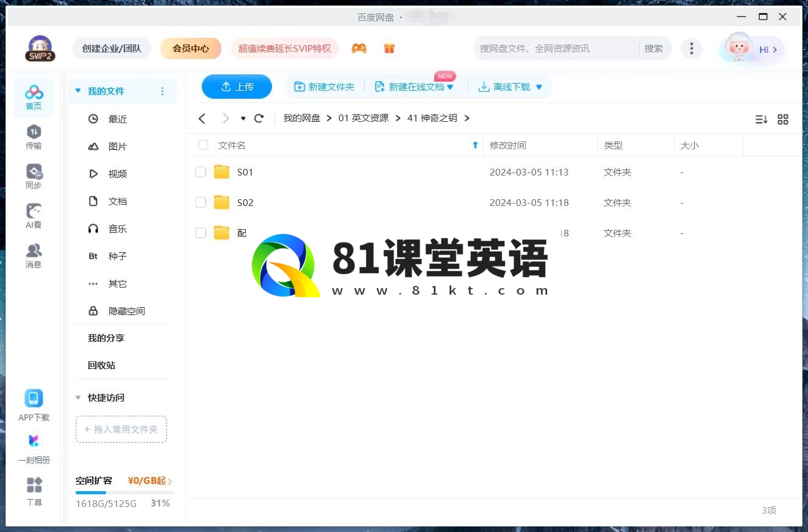The width and height of the screenshot is (808, 532).
Task: Click the blue 上传 upload button
Action: tap(237, 87)
